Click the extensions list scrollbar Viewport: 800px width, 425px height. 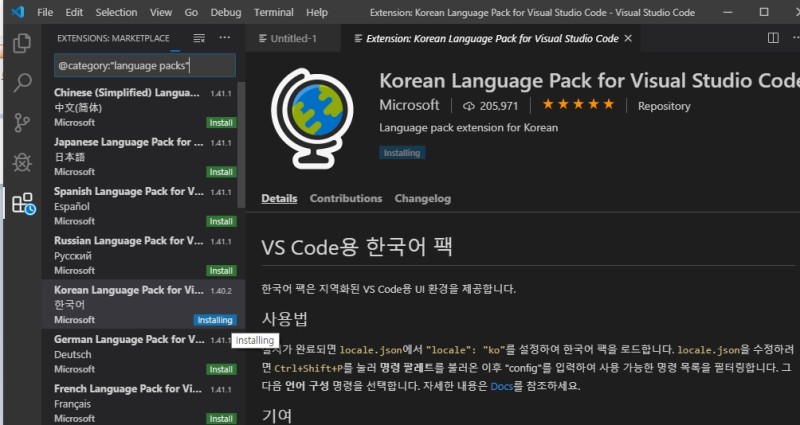tap(241, 145)
